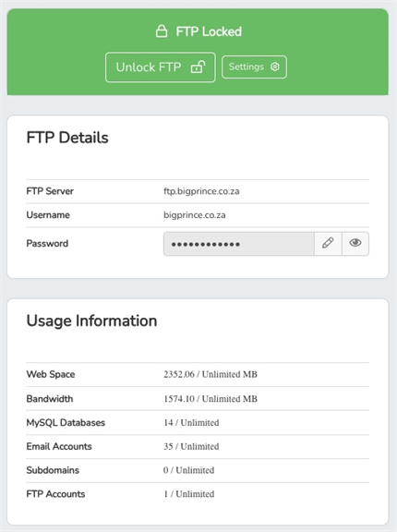
Task: Click the Usage Information heading
Action: coord(92,321)
